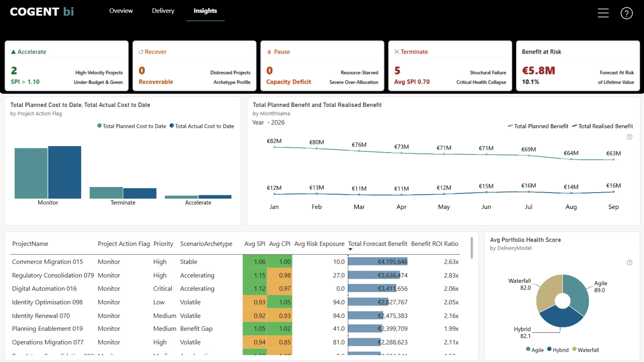Sort by Avg SPI column header
The width and height of the screenshot is (644, 362).
click(255, 244)
